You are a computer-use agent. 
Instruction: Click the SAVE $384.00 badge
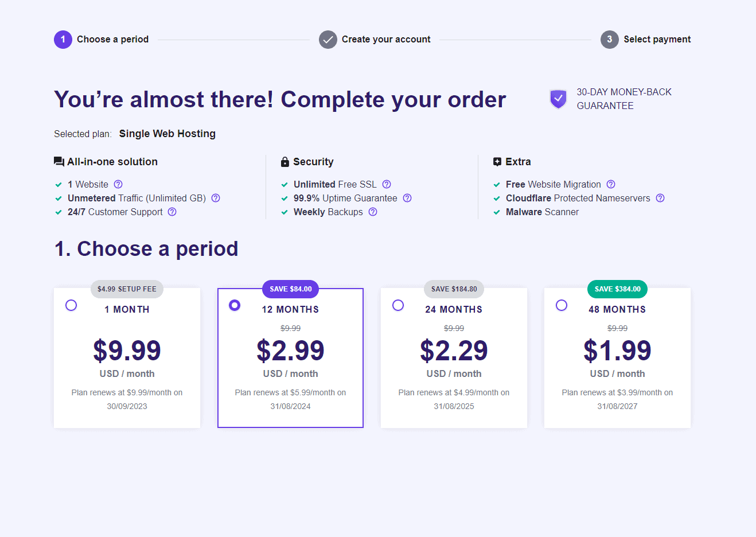point(617,289)
